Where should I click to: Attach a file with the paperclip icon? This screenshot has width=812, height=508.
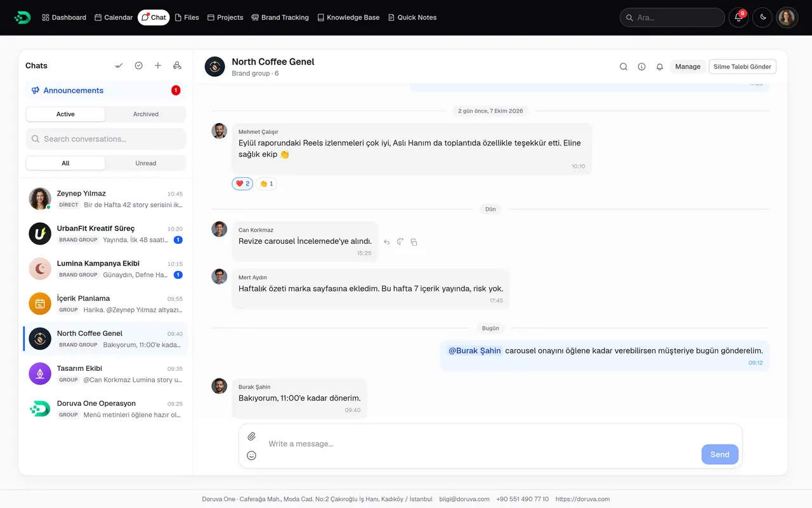click(x=251, y=436)
